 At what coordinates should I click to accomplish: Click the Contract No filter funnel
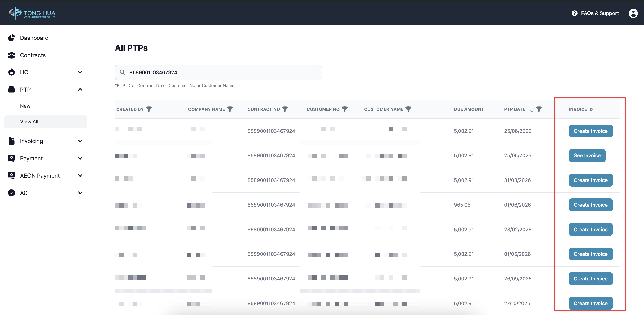point(285,109)
